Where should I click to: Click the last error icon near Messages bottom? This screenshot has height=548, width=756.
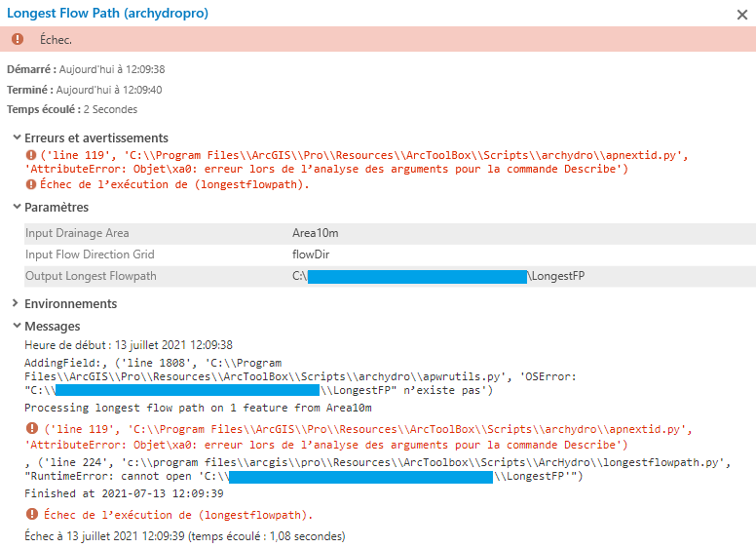(32, 514)
